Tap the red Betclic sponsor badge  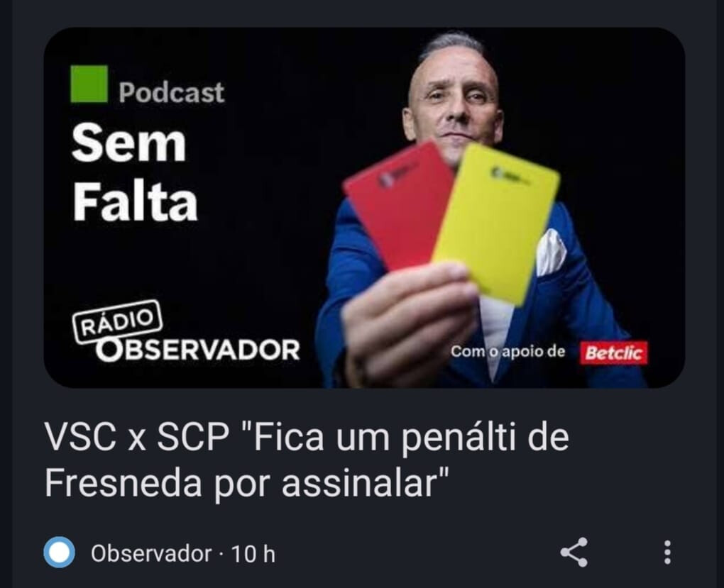pos(614,353)
